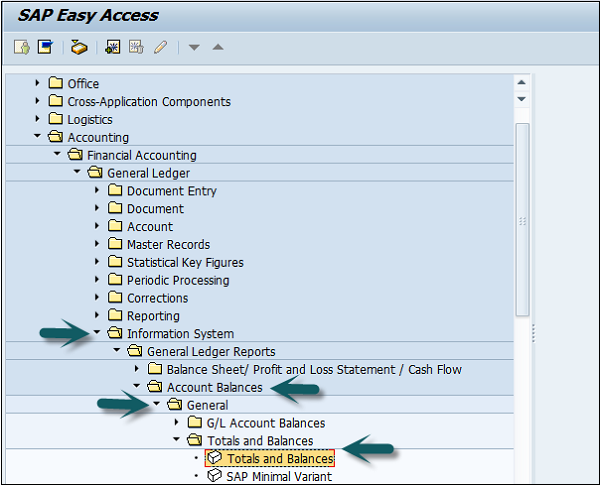600x485 pixels.
Task: Click the Delete Favorites toolbar icon
Action: (136, 47)
